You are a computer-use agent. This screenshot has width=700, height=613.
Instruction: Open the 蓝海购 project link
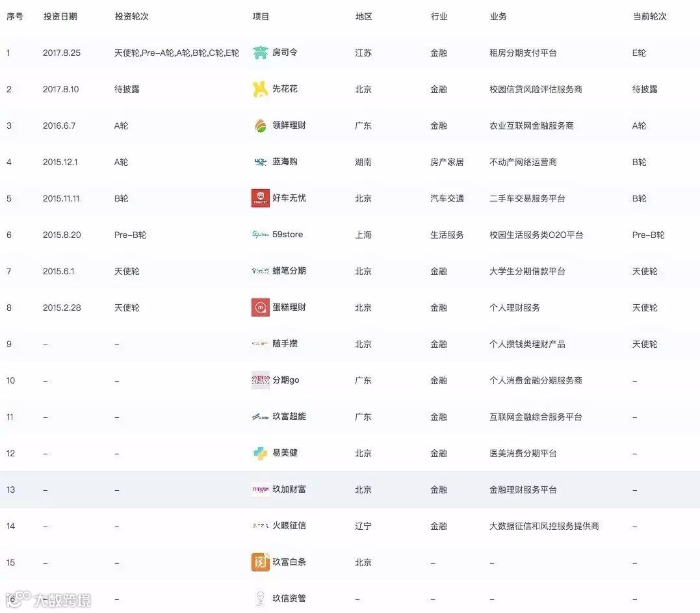285,162
